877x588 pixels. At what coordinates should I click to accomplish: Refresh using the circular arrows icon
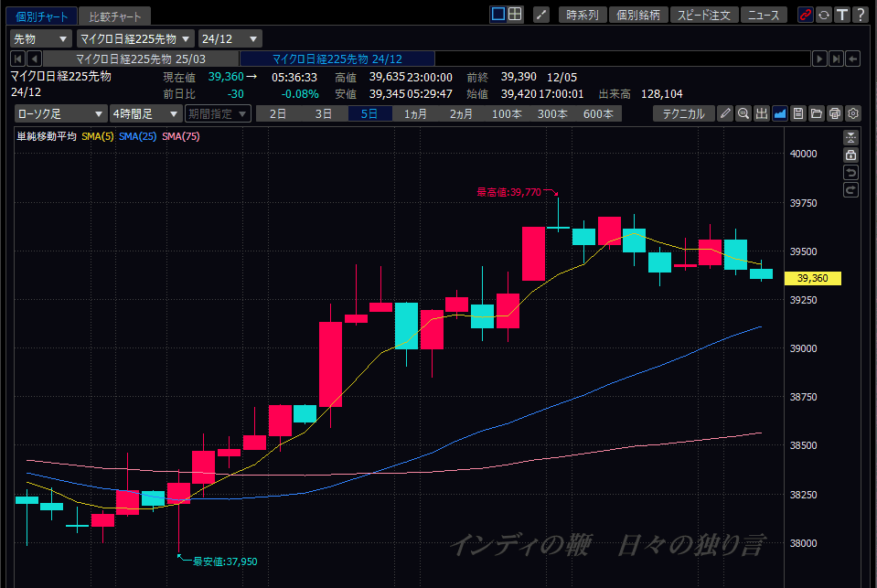tap(824, 15)
